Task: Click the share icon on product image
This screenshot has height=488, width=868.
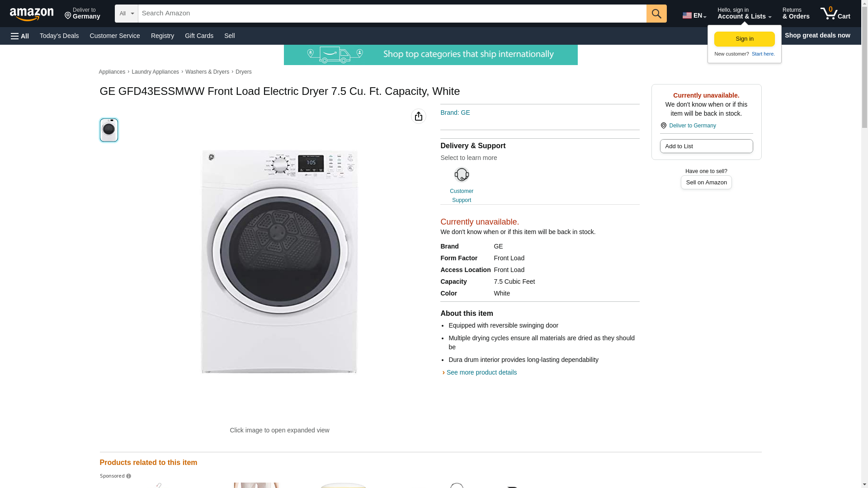Action: (419, 116)
